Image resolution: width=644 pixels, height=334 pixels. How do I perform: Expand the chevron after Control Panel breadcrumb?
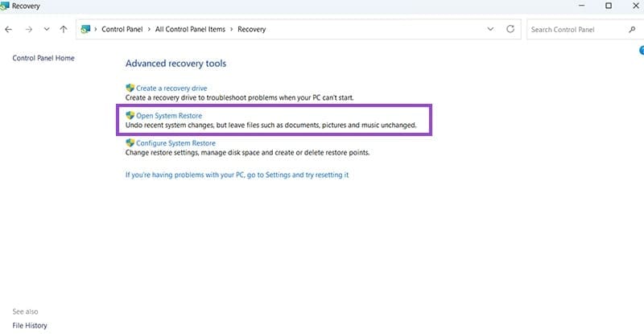click(x=149, y=29)
